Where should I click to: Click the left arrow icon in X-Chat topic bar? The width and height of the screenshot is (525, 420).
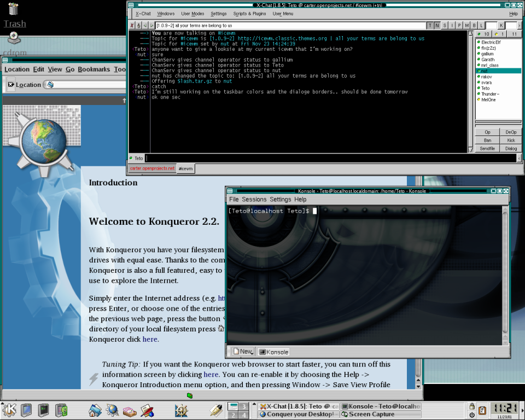[x=145, y=26]
